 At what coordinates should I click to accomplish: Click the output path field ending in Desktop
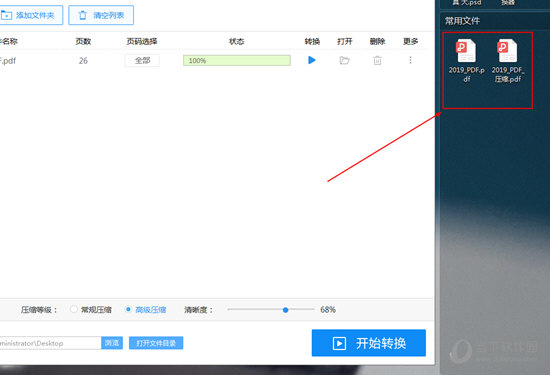50,343
